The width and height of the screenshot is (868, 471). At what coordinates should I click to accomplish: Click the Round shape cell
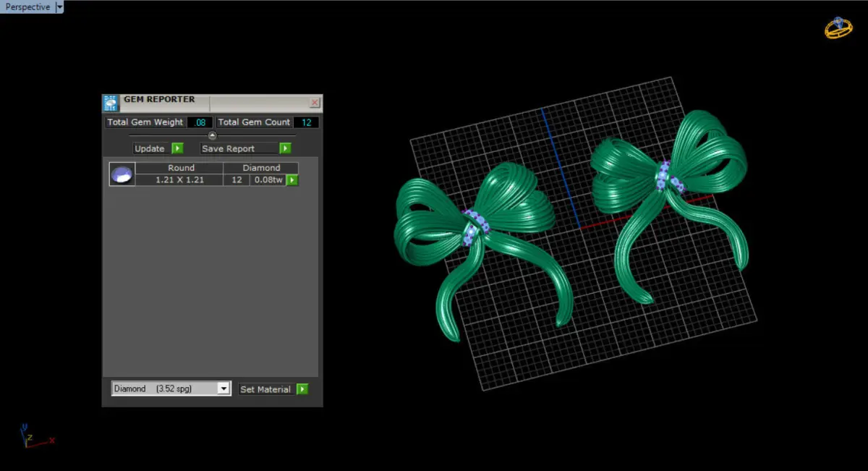click(181, 168)
